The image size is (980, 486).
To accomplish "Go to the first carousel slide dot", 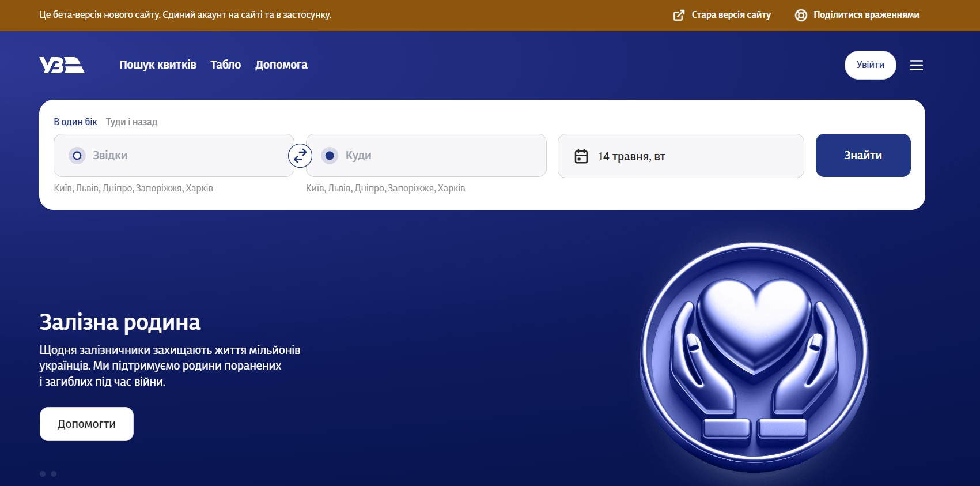I will (x=43, y=474).
